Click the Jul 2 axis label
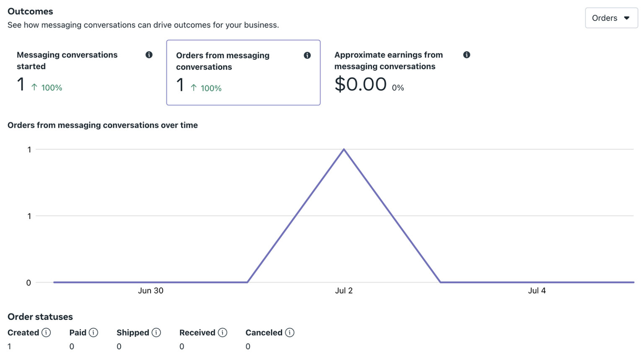644x359 pixels. [x=344, y=291]
